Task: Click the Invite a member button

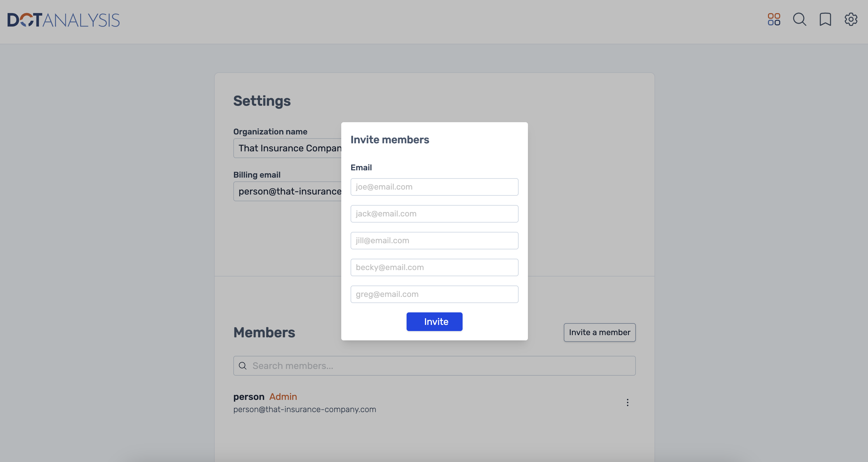Action: point(599,332)
